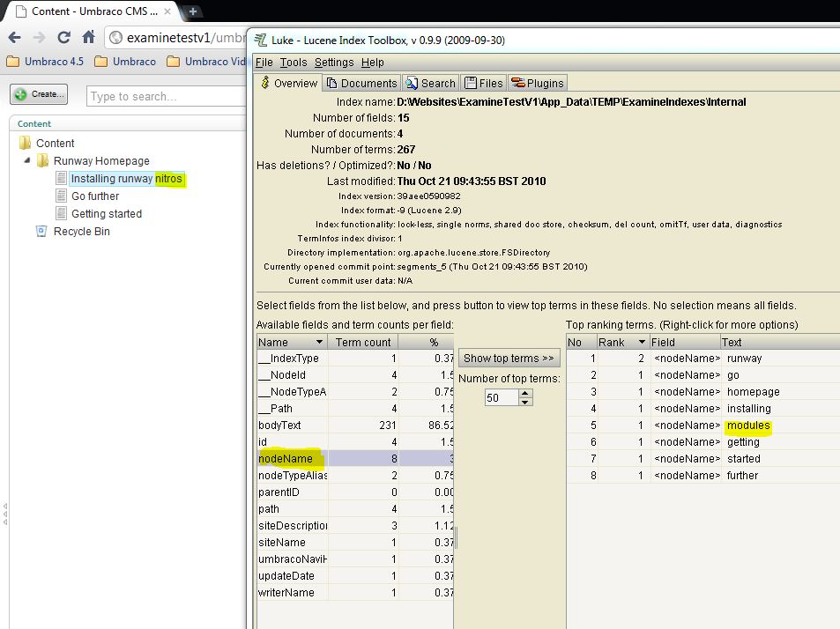Open the Go further page
This screenshot has height=629, width=840.
tap(95, 196)
